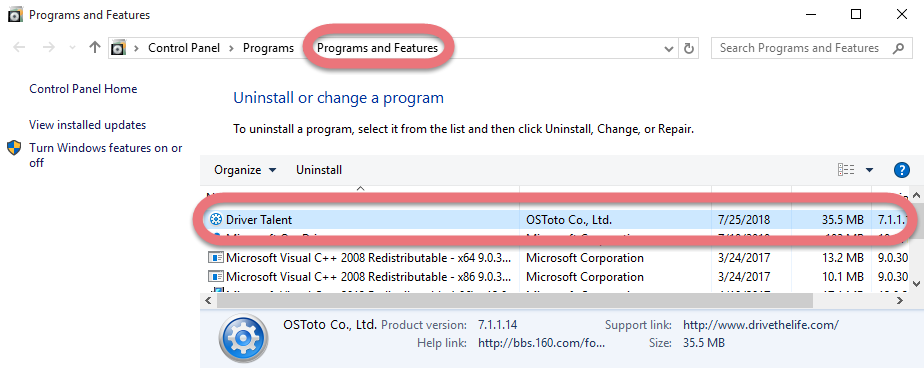Select Programs in the breadcrumb path

268,48
